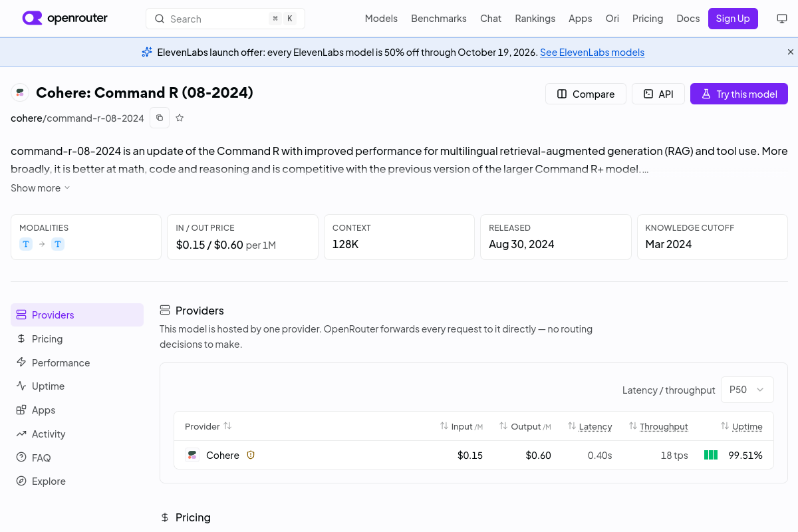Click the shield icon next to Cohere
The width and height of the screenshot is (798, 532).
coord(251,455)
